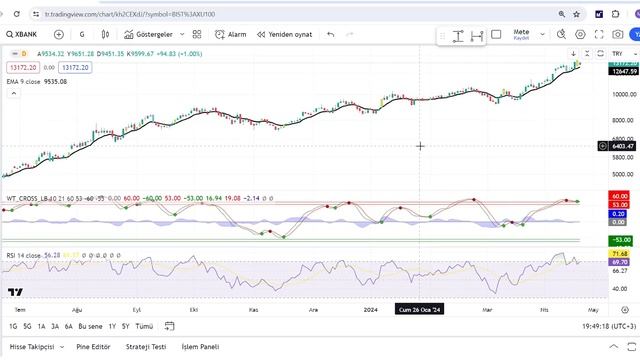This screenshot has width=640, height=360.
Task: Enter fullscreen mode
Action: tap(599, 35)
